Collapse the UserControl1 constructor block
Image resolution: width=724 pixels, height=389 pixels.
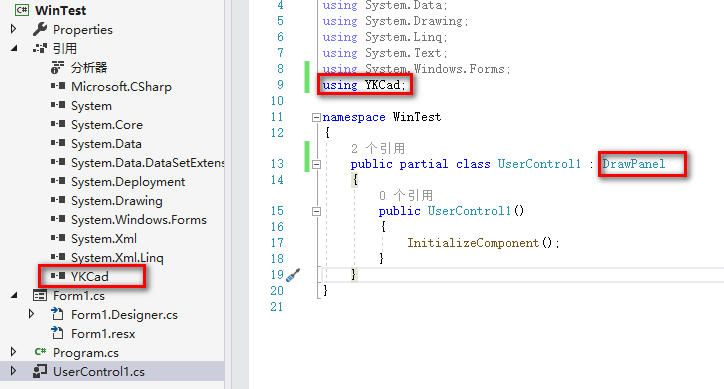pyautogui.click(x=316, y=211)
